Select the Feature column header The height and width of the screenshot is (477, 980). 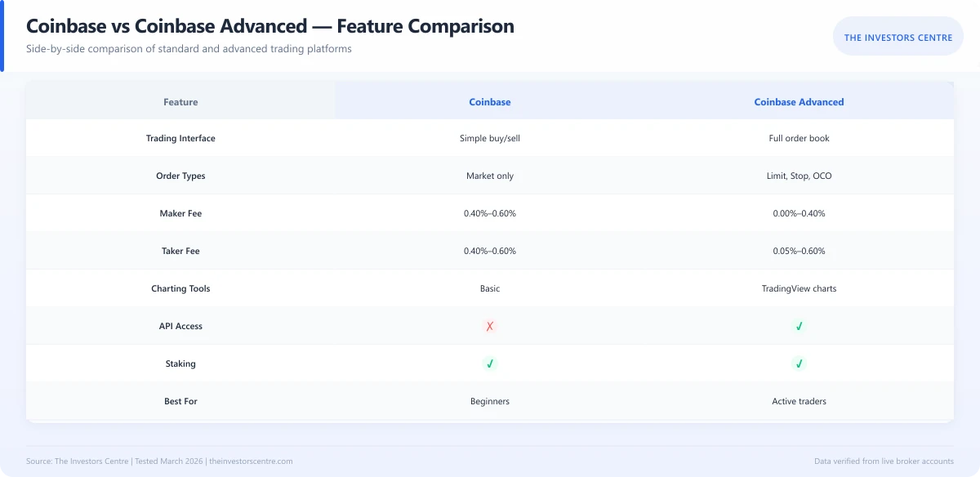(180, 102)
